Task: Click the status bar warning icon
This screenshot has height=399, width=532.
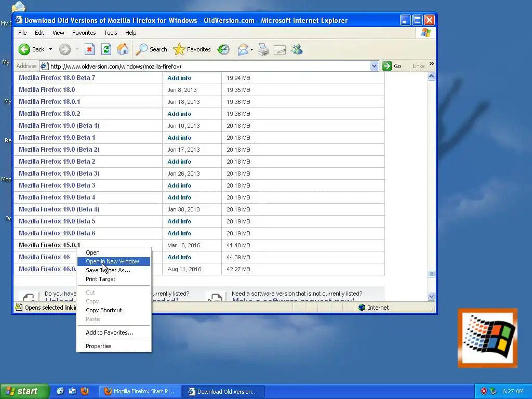Action: (x=19, y=307)
